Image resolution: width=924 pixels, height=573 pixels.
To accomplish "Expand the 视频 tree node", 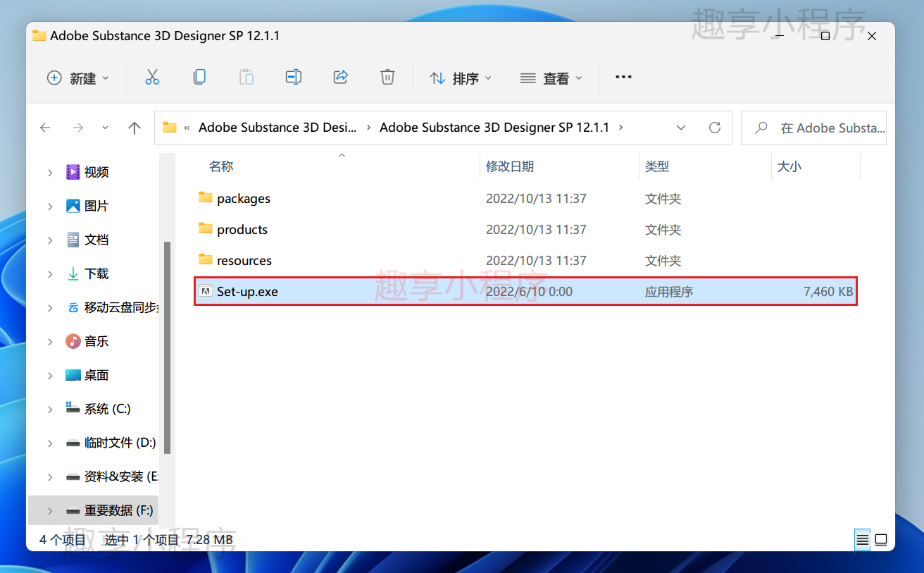I will (50, 172).
